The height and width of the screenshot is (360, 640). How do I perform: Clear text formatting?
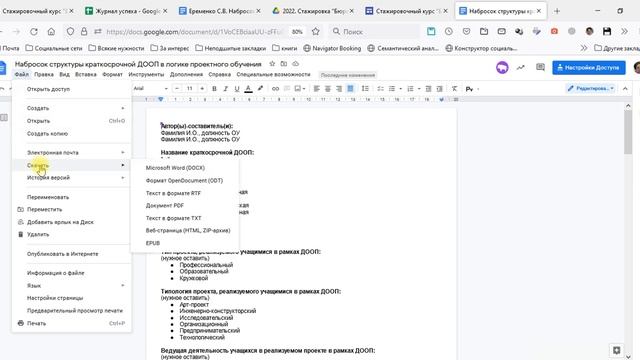(454, 89)
